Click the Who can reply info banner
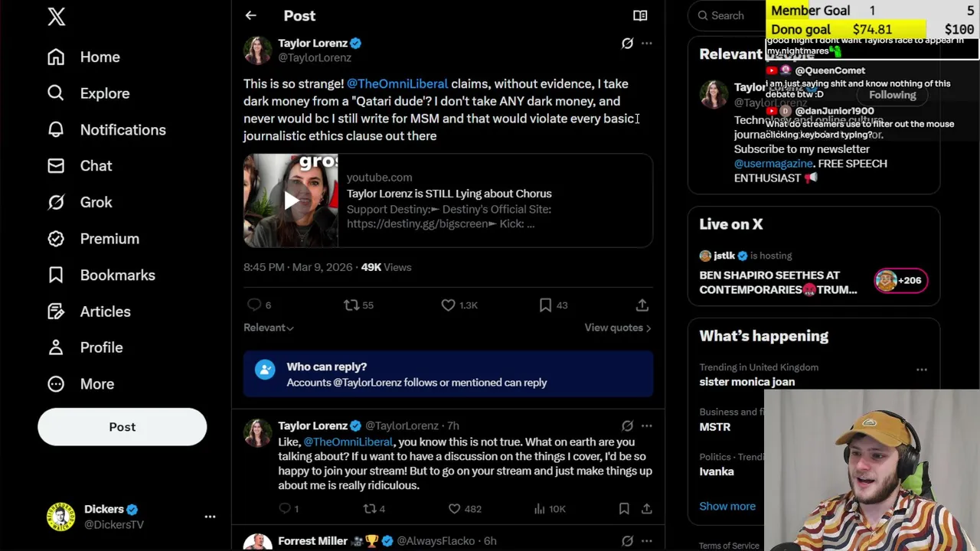Viewport: 980px width, 551px height. [448, 374]
